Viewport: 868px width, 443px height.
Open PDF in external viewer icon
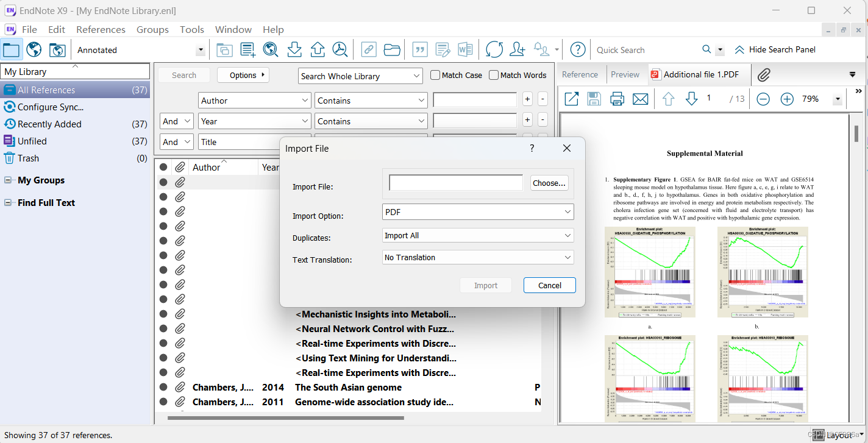571,99
